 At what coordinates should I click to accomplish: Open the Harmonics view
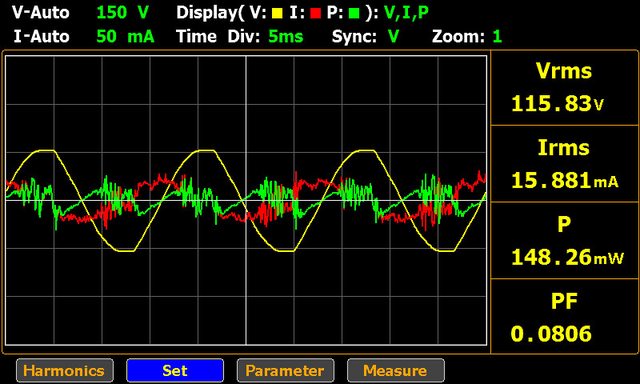[x=65, y=371]
